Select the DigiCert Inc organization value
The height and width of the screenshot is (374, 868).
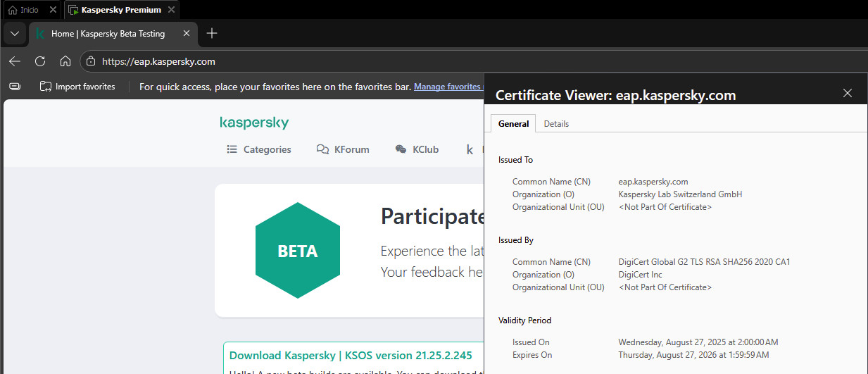coord(641,275)
